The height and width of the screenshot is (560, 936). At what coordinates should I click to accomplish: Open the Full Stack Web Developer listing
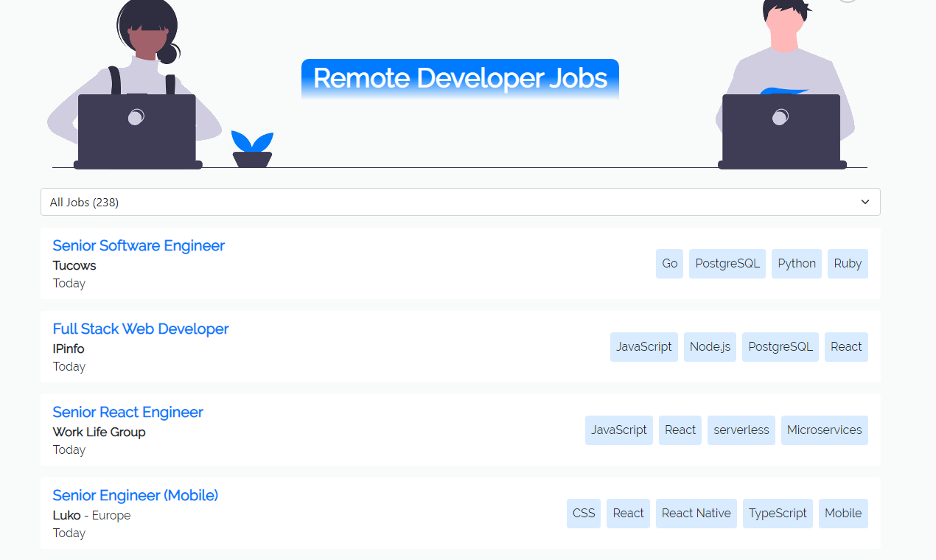[x=140, y=329]
